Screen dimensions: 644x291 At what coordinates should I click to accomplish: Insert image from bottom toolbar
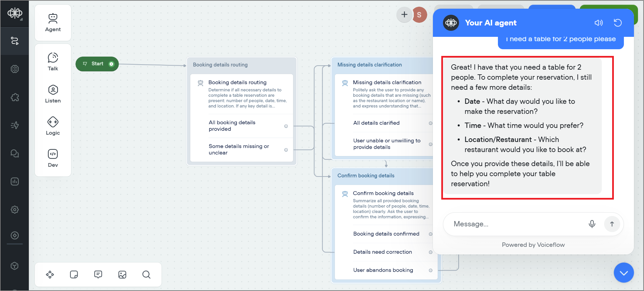(x=122, y=275)
